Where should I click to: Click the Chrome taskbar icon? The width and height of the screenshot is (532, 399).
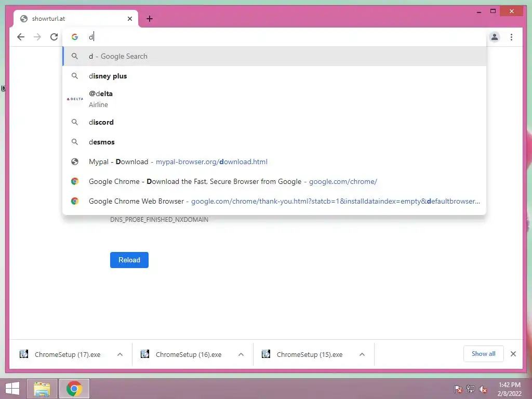point(74,389)
